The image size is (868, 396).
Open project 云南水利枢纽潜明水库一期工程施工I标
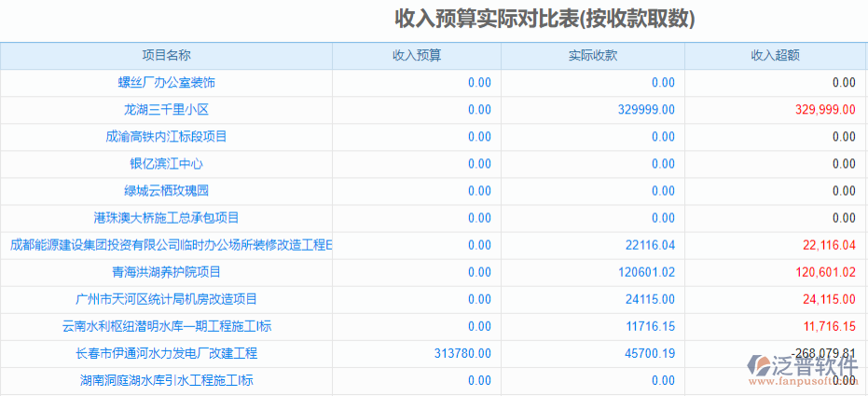point(167,326)
